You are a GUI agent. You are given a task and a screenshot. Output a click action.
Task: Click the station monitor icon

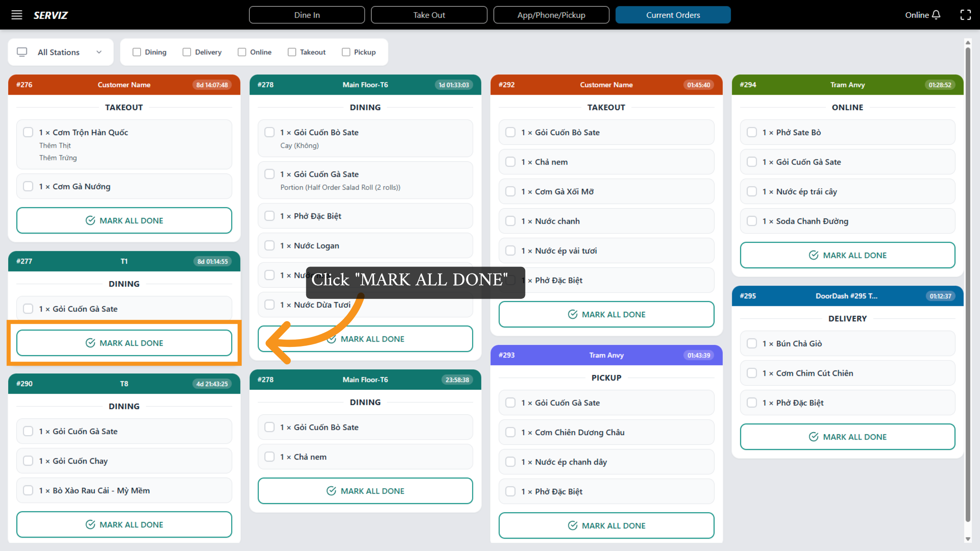click(22, 52)
